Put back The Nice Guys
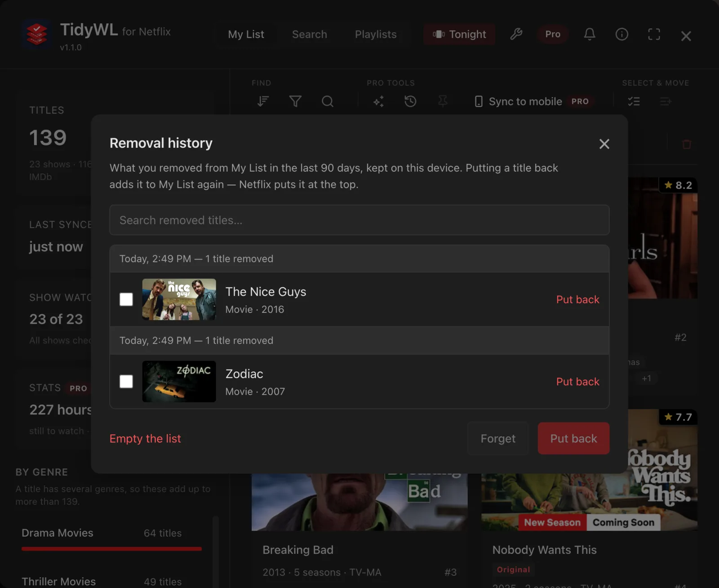Viewport: 719px width, 588px height. coord(577,299)
